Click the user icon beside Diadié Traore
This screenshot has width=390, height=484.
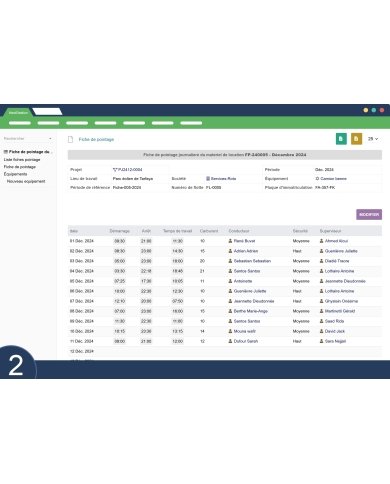pyautogui.click(x=321, y=261)
